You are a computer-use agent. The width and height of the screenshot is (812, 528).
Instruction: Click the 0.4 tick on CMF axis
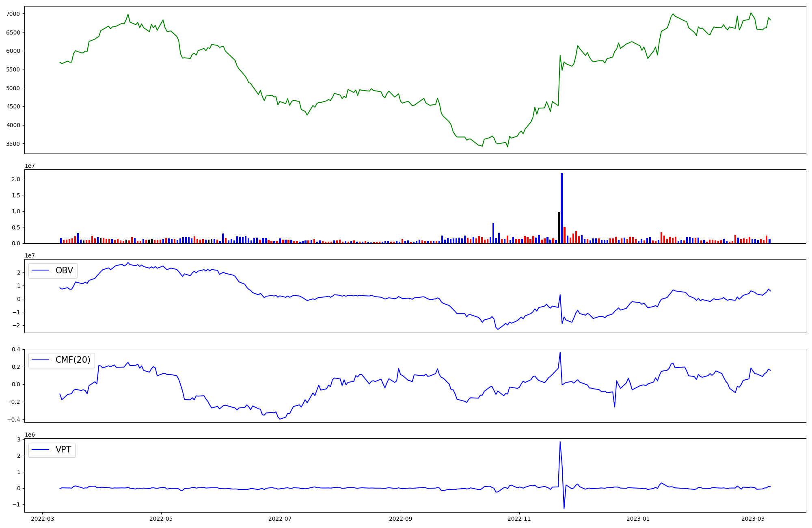[15, 350]
